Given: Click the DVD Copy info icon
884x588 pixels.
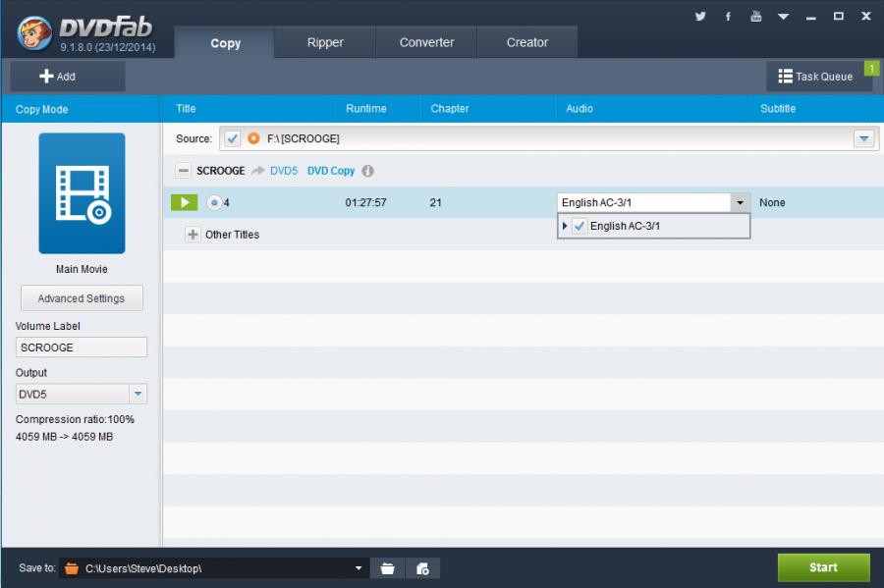Looking at the screenshot, I should [368, 171].
